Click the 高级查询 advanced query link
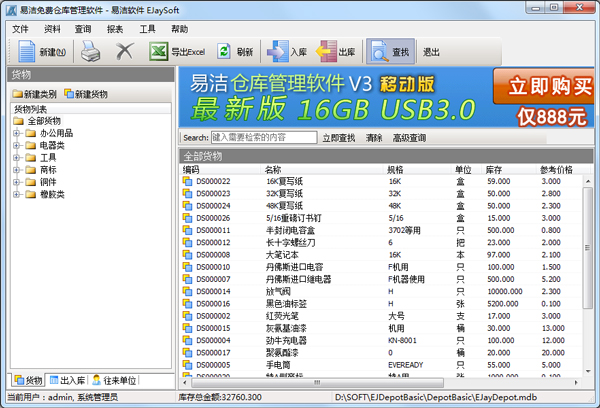 coord(409,137)
